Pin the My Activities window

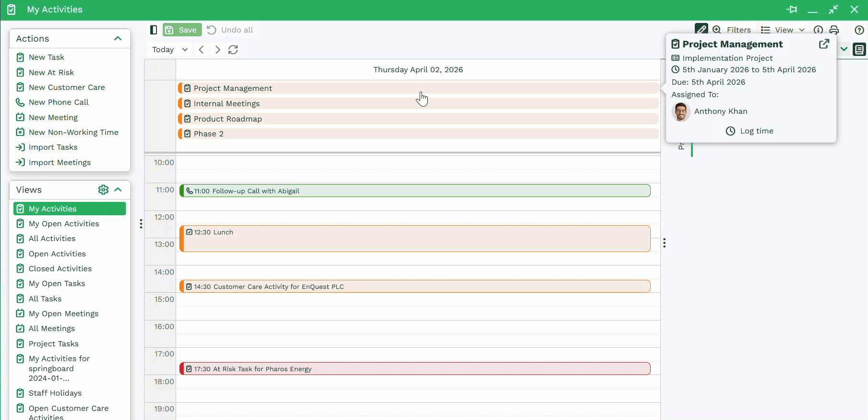pos(791,10)
